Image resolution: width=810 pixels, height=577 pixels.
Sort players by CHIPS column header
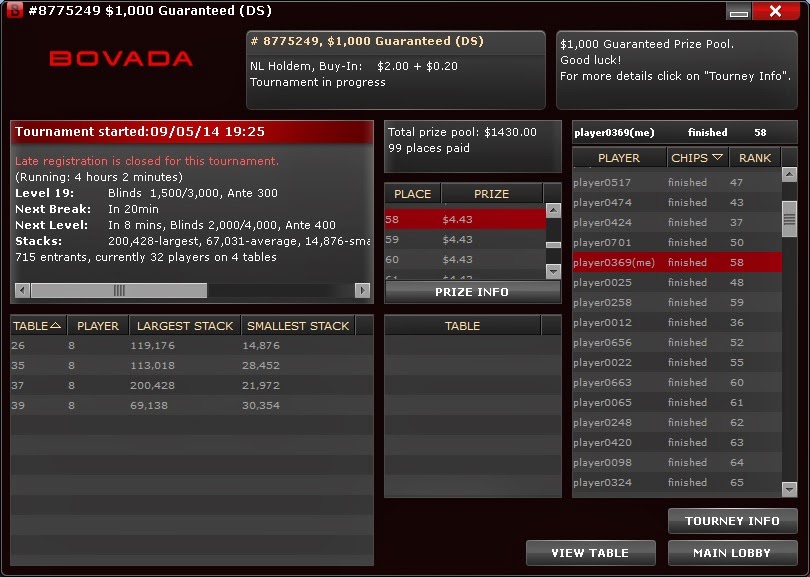[697, 158]
